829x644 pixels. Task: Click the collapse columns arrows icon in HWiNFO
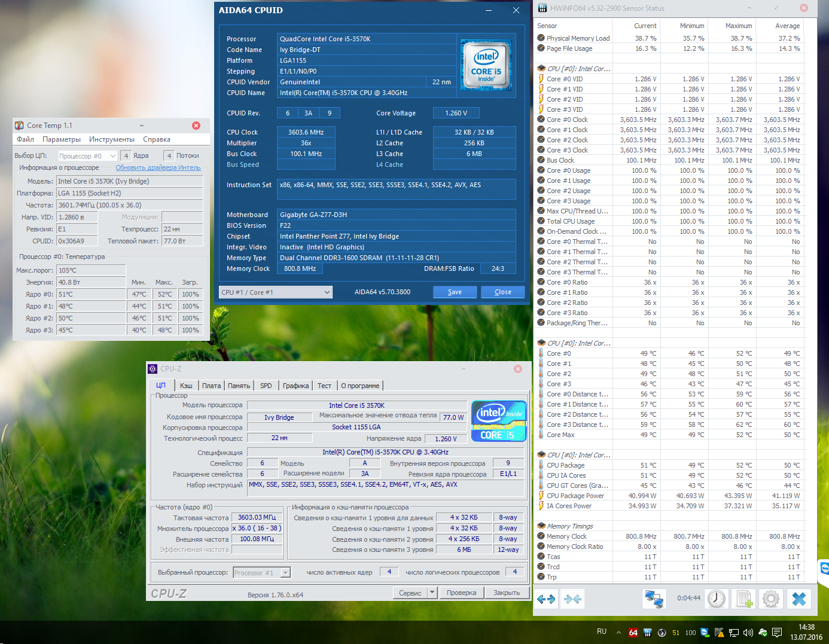tap(572, 599)
